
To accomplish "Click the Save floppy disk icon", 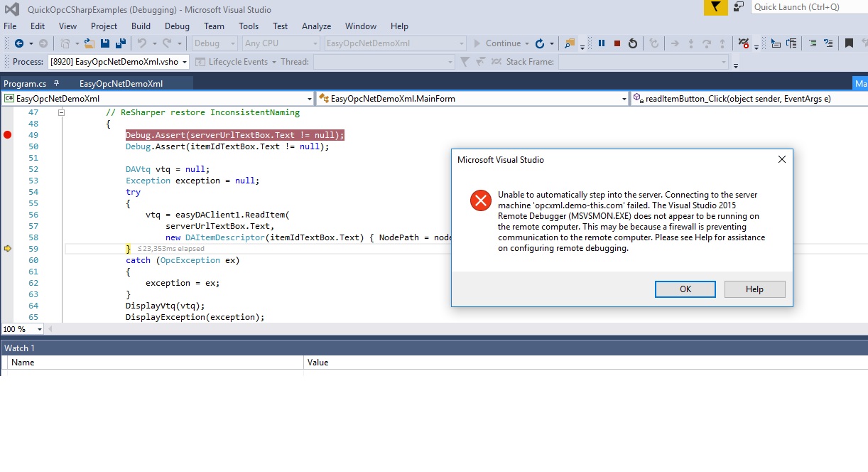I will (105, 43).
